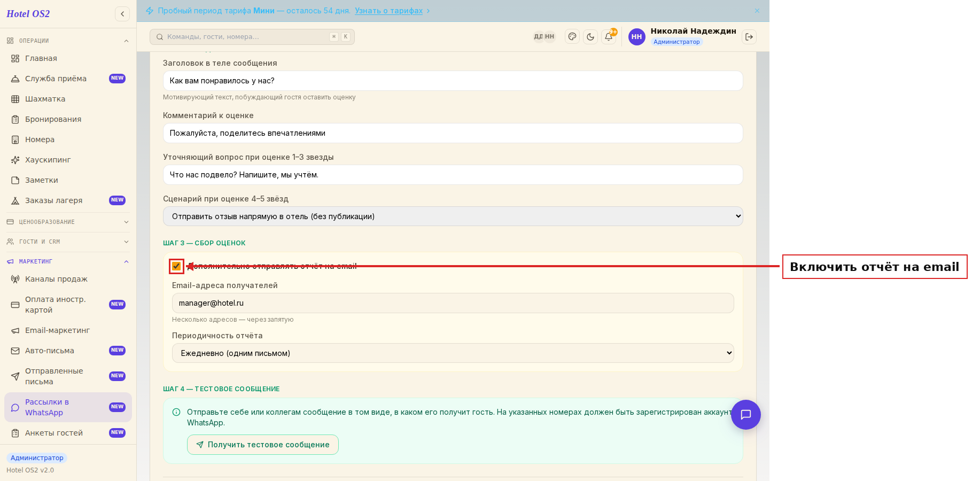Image resolution: width=980 pixels, height=481 pixels.
Task: Click the logout icon next to profile
Action: [x=749, y=37]
